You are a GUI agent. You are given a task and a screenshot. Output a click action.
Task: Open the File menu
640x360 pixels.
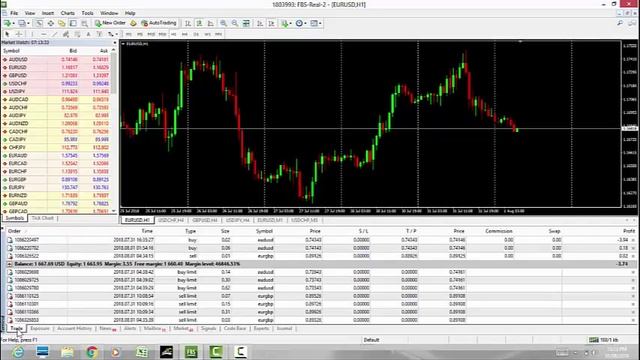[14, 13]
